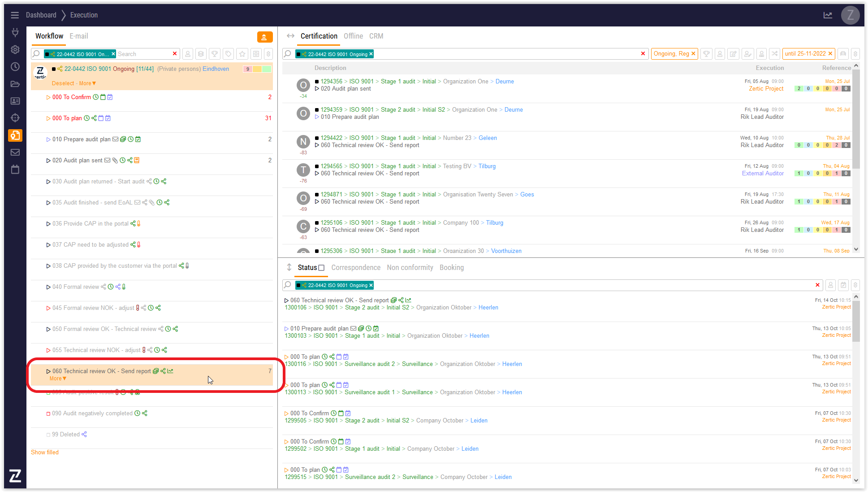Screen dimensions: 868x492
Task: Click the 'Show filled' link
Action: 45,452
